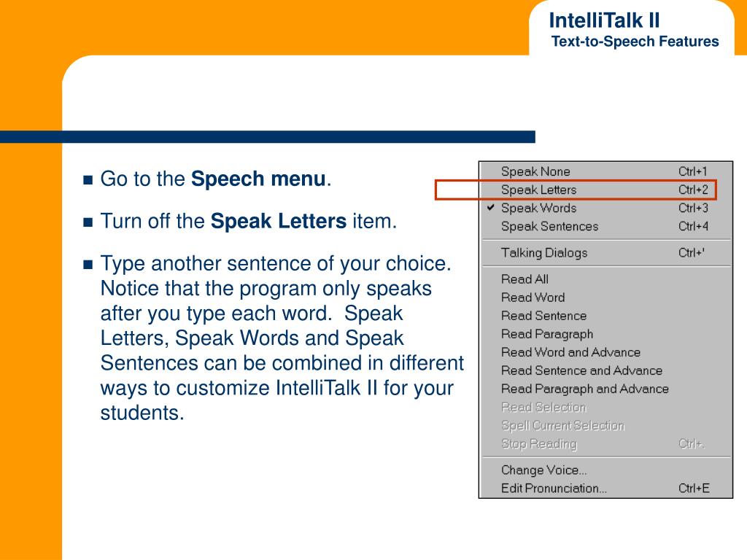Screen dimensions: 747x560
Task: Turn on Talking Dialogs
Action: click(605, 253)
